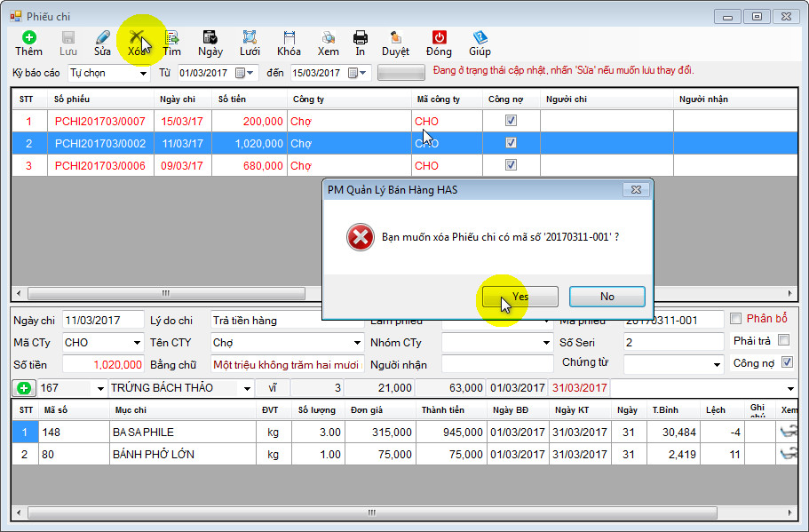
Task: Click the Sửa (edit) pencil icon
Action: pos(103,37)
